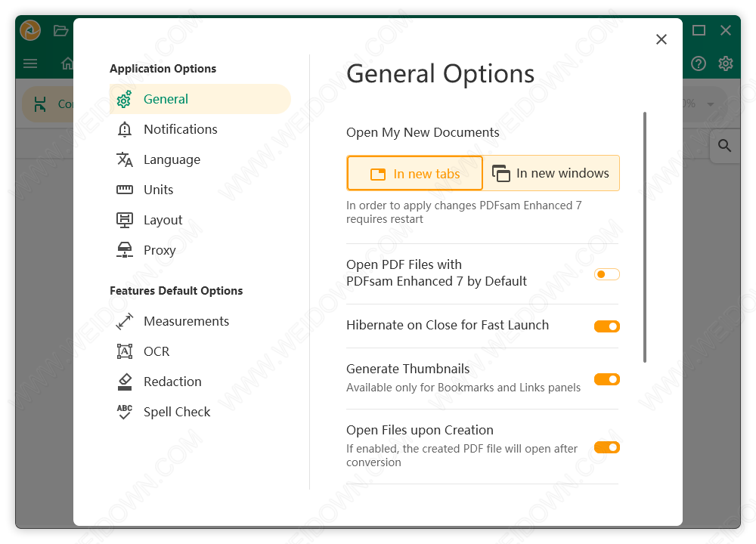Open zoom percentage dropdown arrow
The height and width of the screenshot is (544, 756).
click(x=710, y=104)
